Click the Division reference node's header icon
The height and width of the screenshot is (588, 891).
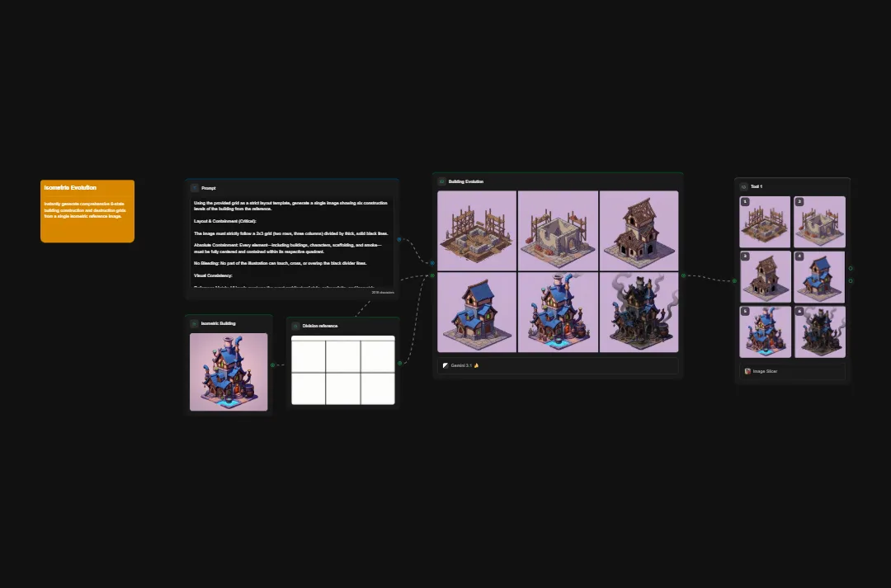tap(295, 326)
